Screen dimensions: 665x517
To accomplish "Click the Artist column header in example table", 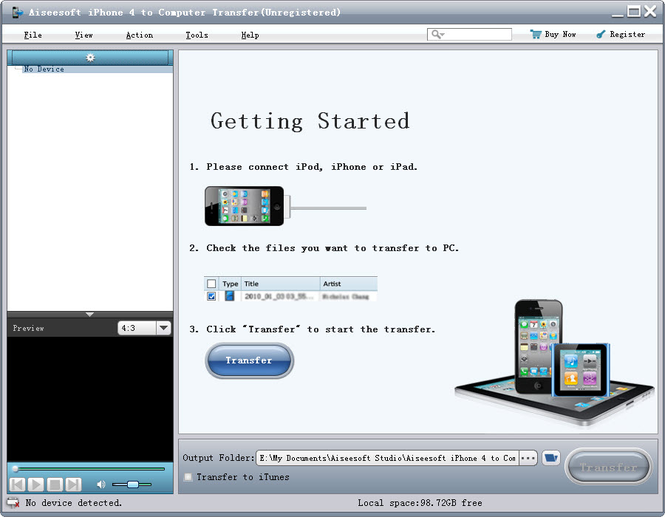I will [x=349, y=283].
